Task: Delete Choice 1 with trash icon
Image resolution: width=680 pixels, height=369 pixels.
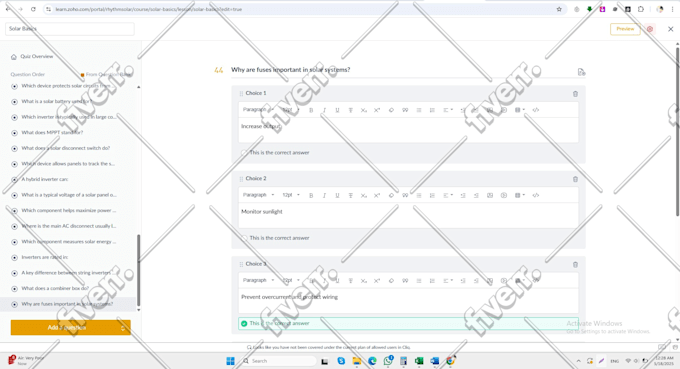Action: [x=575, y=94]
